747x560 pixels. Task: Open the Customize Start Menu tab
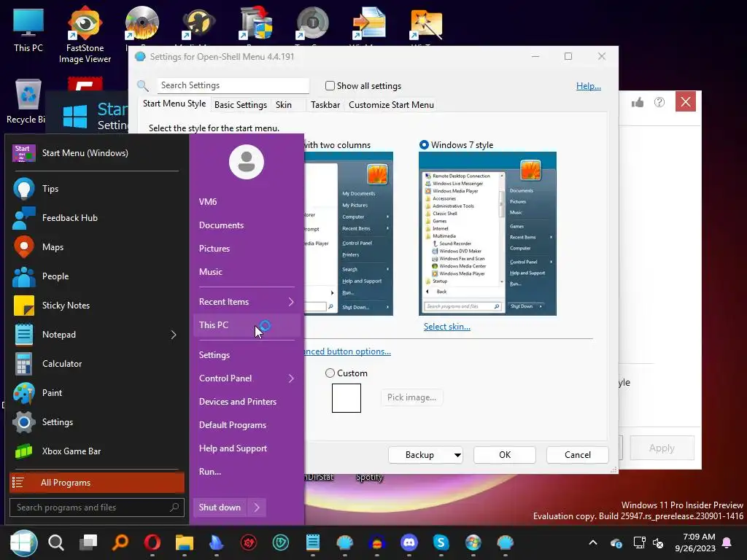coord(391,105)
